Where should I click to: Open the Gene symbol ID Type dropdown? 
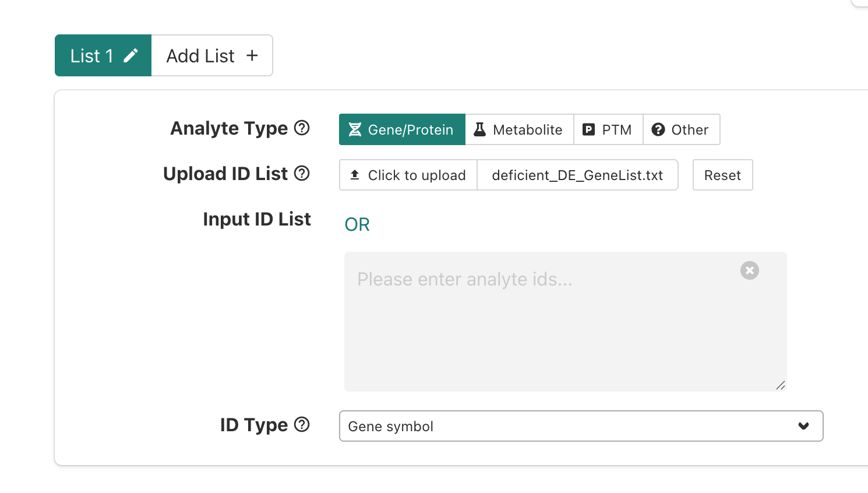coord(581,426)
